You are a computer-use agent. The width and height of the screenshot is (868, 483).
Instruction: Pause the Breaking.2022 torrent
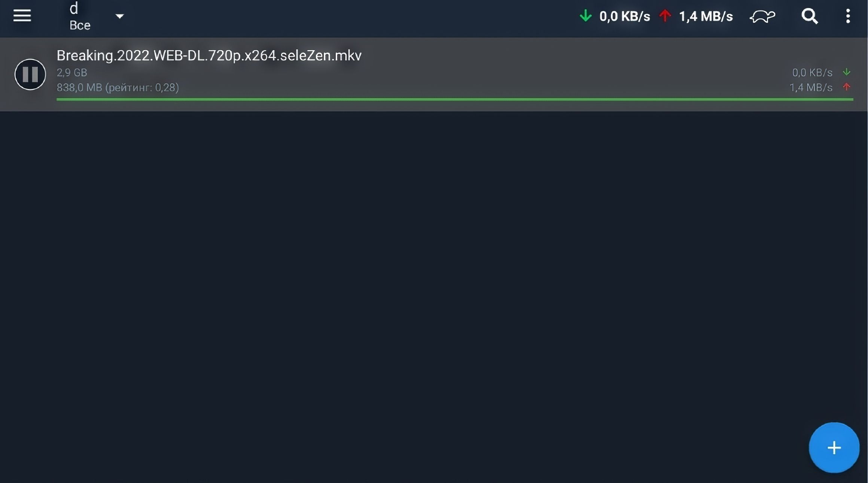(30, 74)
